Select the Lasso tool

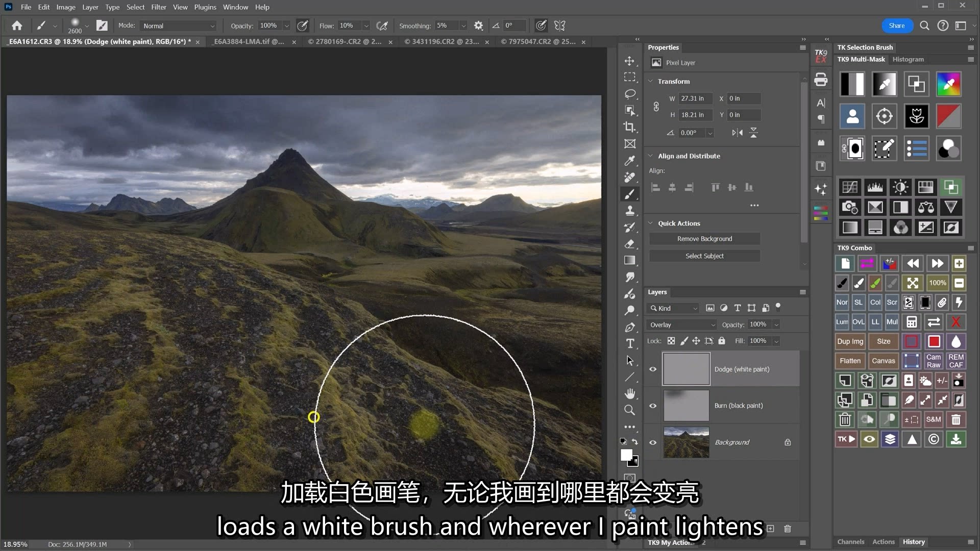[630, 94]
